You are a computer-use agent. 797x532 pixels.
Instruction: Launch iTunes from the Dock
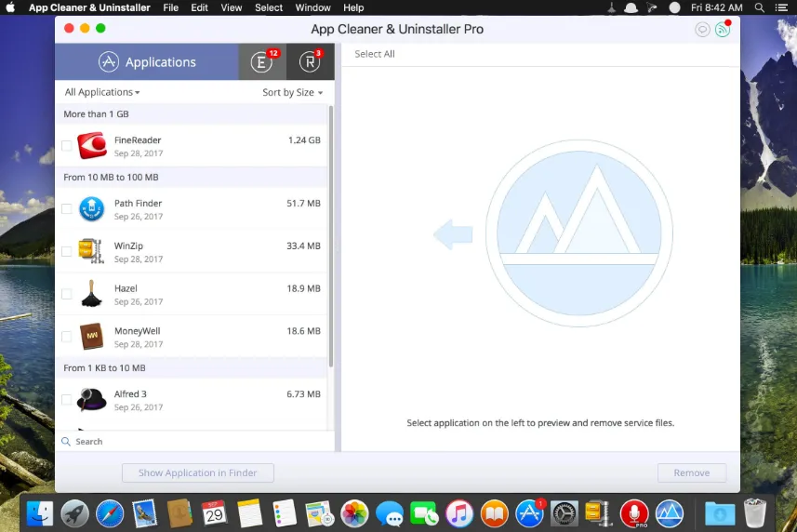[x=459, y=513]
